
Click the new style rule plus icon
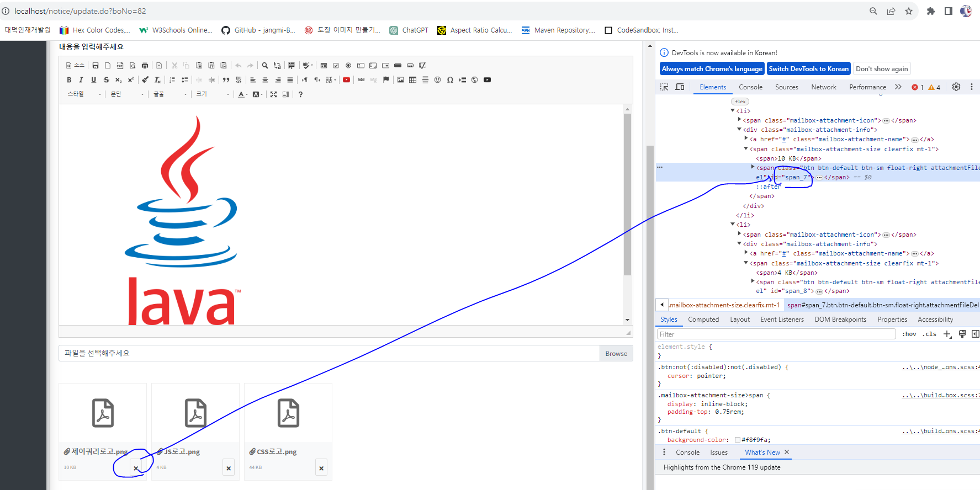coord(947,334)
